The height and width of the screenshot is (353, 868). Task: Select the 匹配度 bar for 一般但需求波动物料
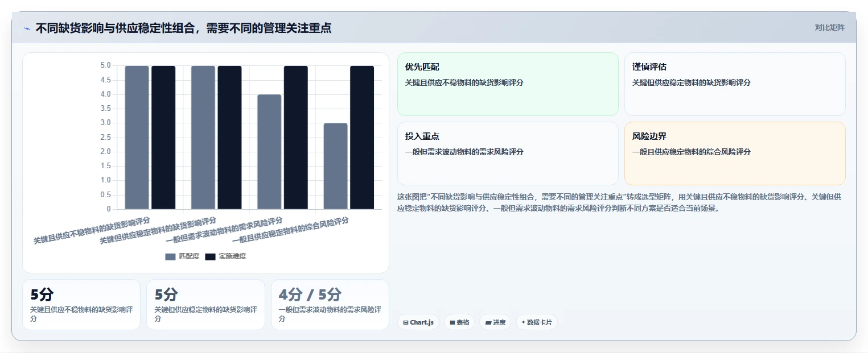pos(269,152)
